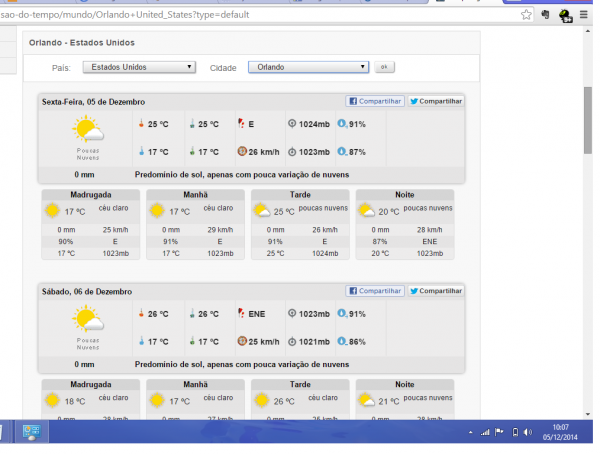Click the moon icon in Friday's Noite card
Viewport: 600px width, 454px height.
coord(366,211)
